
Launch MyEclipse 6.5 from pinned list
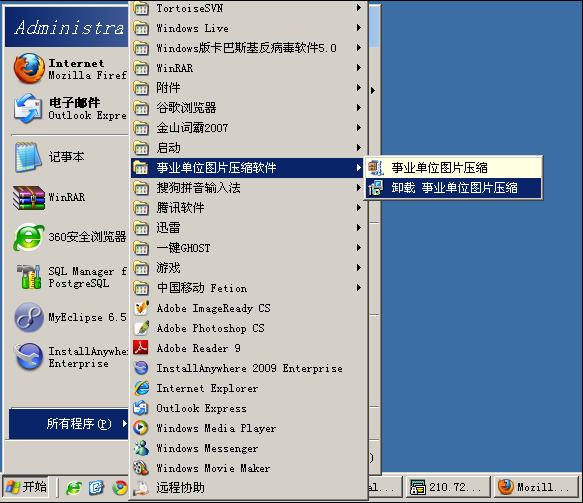click(70, 317)
